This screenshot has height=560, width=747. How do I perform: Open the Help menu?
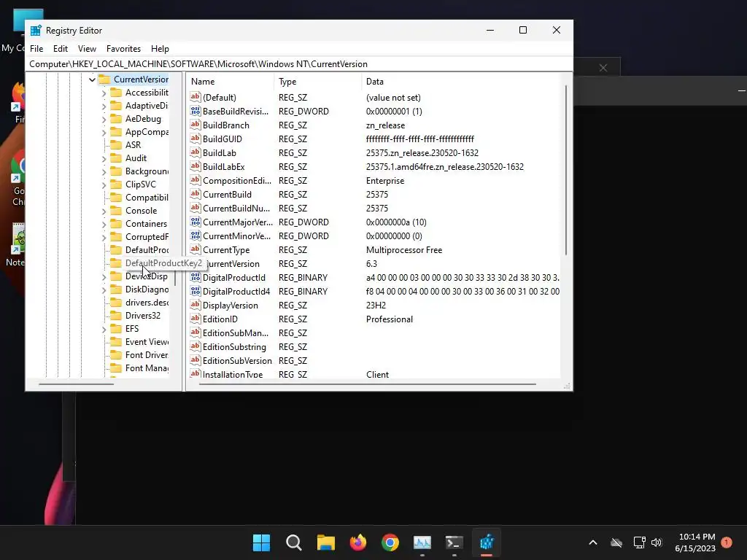tap(160, 49)
